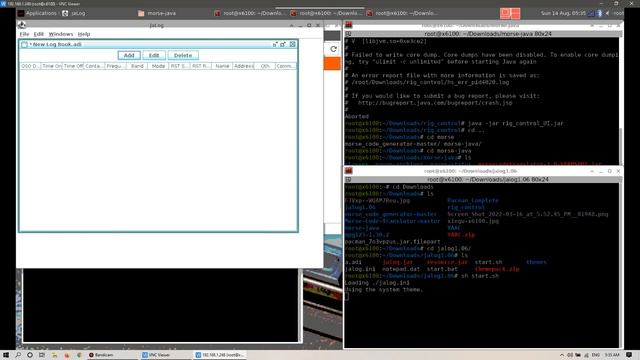Click the volume icon in the panel
This screenshot has height=360, width=640.
pyautogui.click(x=608, y=13)
